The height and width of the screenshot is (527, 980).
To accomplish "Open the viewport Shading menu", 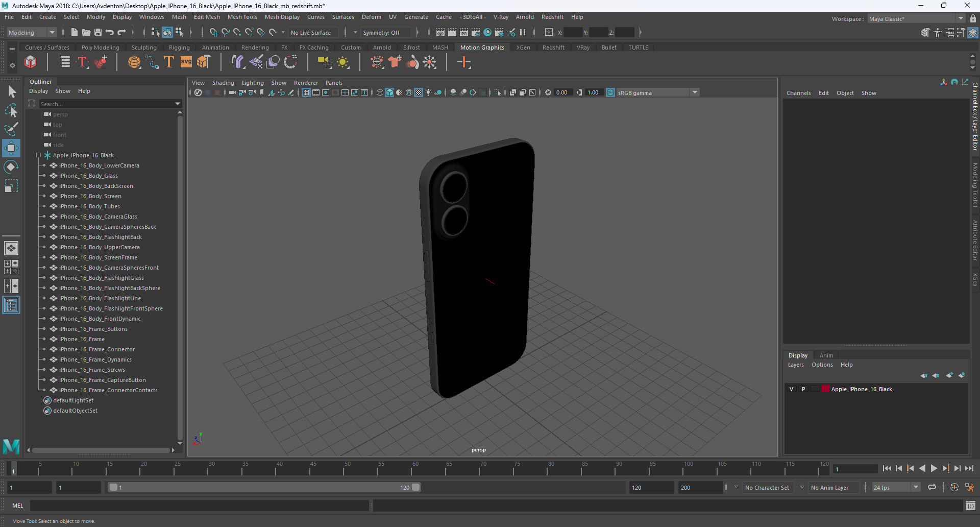I will click(x=223, y=83).
